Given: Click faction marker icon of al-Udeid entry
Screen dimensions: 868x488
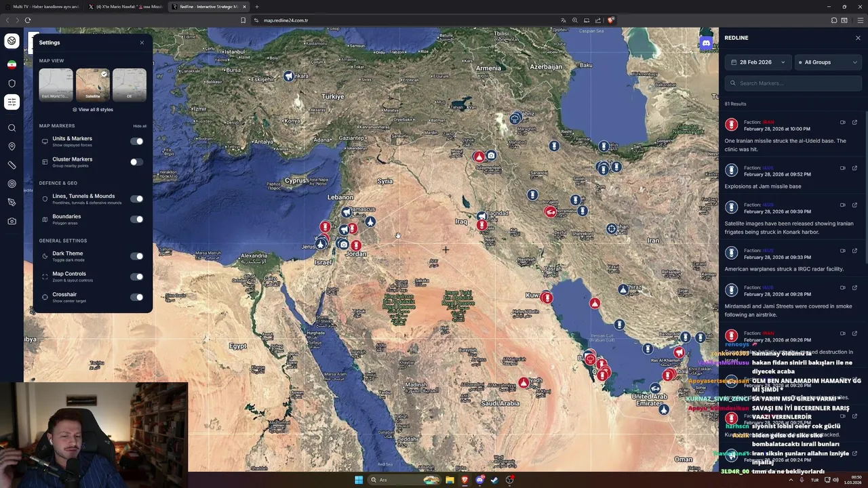Looking at the screenshot, I should (731, 125).
